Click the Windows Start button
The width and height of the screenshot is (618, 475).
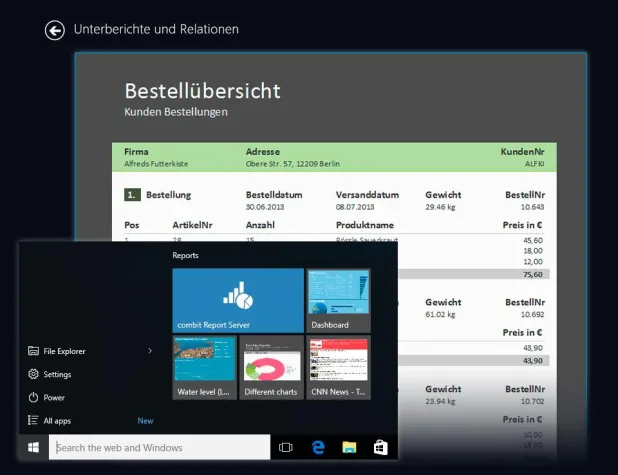click(33, 447)
